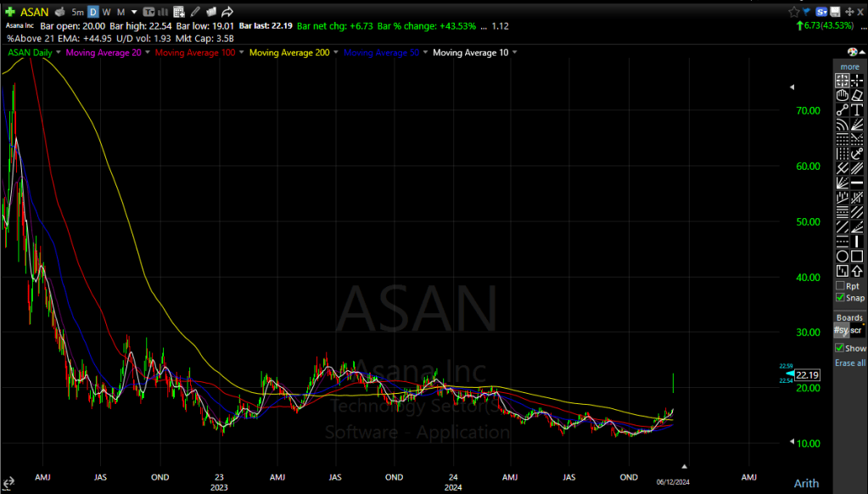The width and height of the screenshot is (868, 494).
Task: Switch to the W weekly timeframe
Action: click(x=107, y=12)
